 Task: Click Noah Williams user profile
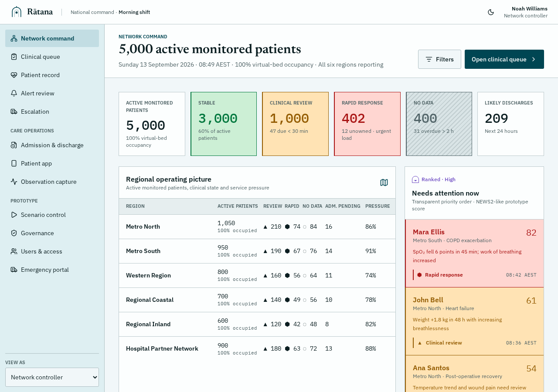click(x=526, y=12)
